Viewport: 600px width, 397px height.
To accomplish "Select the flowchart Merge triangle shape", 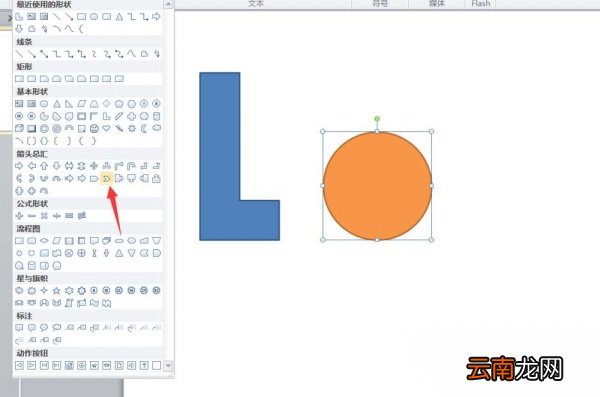I will (x=132, y=253).
